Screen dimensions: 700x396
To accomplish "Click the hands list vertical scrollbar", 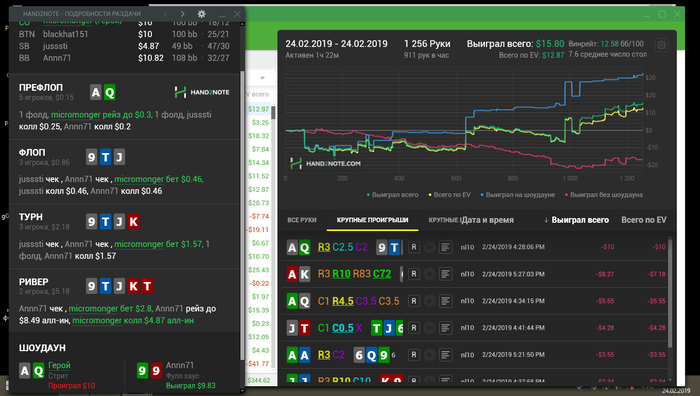I will 670,293.
